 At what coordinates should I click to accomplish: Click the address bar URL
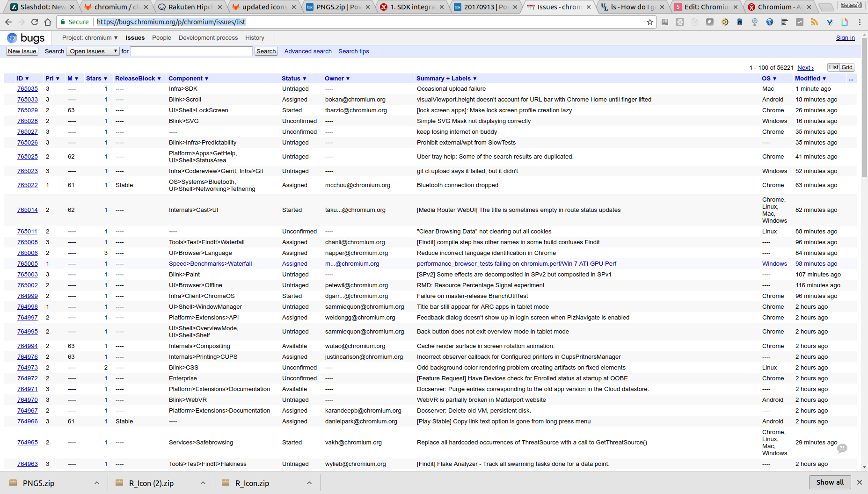(171, 22)
